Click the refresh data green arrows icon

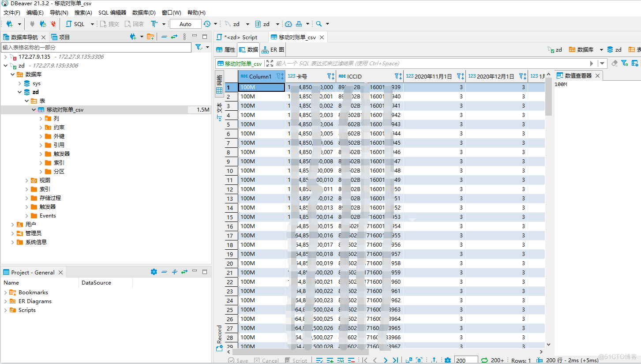[484, 360]
